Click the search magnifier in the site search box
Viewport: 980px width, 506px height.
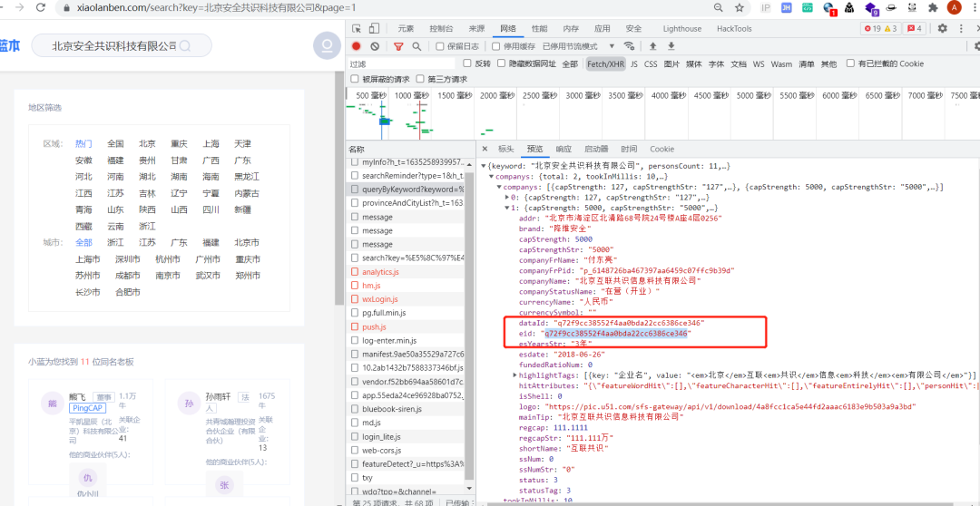pos(185,46)
